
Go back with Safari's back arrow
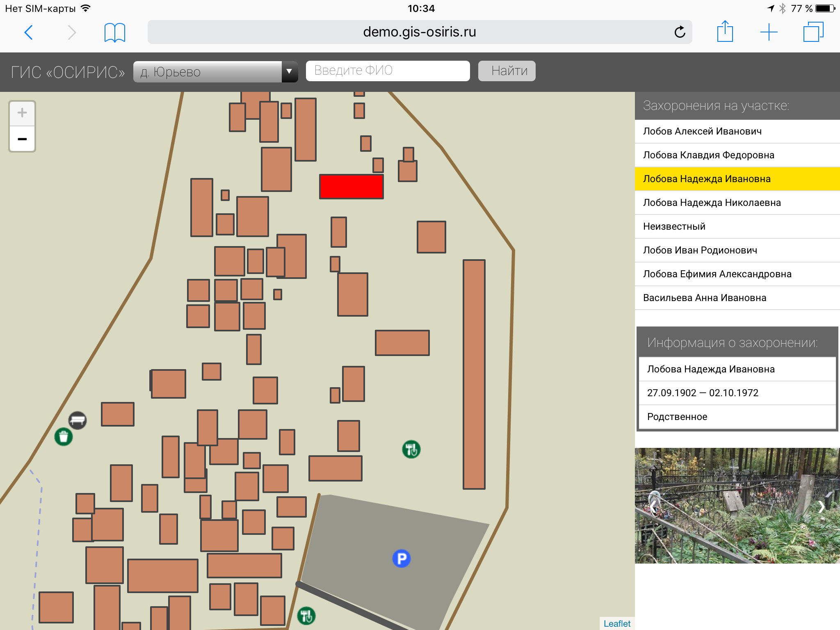28,32
